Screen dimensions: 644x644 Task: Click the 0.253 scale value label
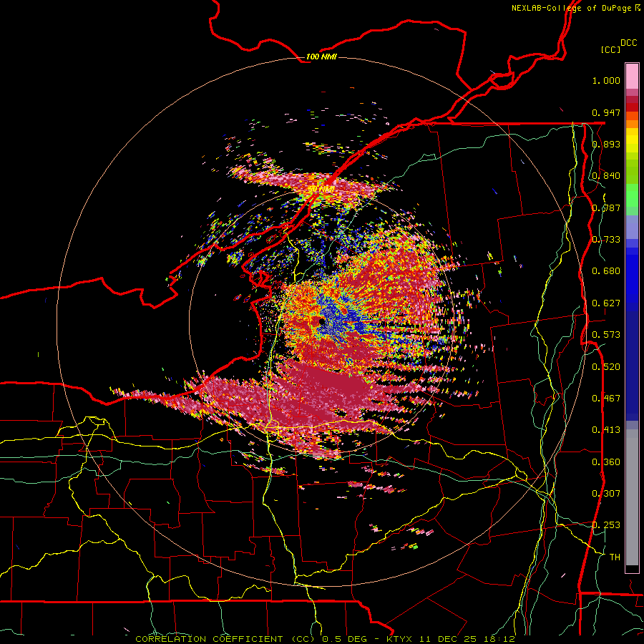coord(606,525)
